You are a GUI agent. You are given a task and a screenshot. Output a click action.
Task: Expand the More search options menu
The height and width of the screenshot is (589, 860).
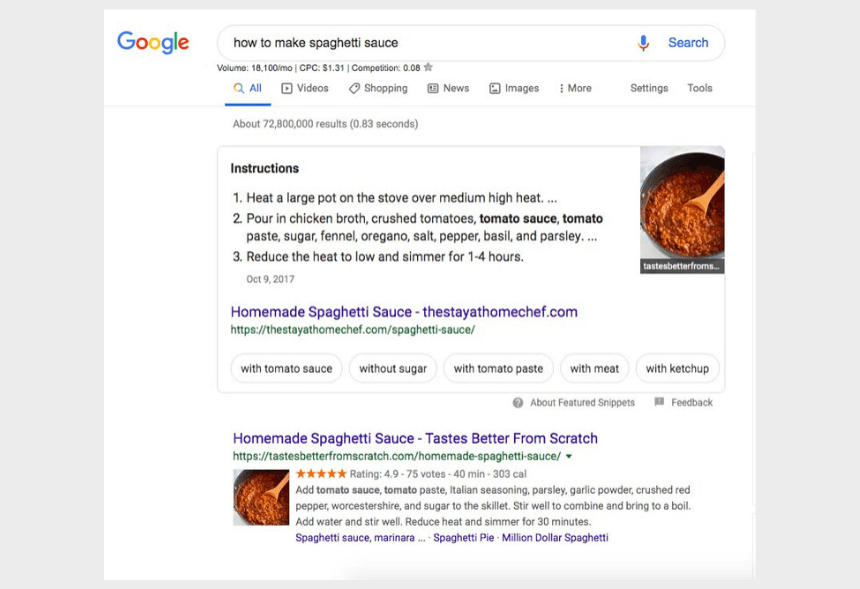(575, 88)
